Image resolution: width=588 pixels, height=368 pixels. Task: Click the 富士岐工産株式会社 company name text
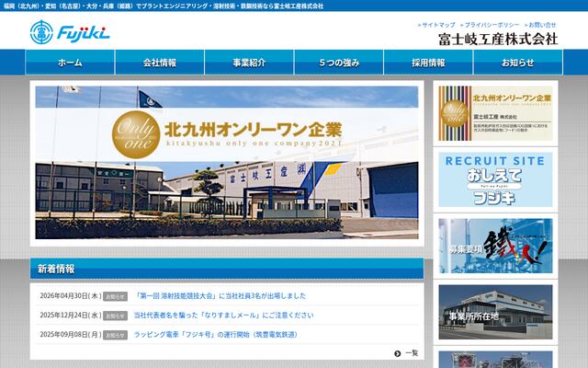coord(498,39)
